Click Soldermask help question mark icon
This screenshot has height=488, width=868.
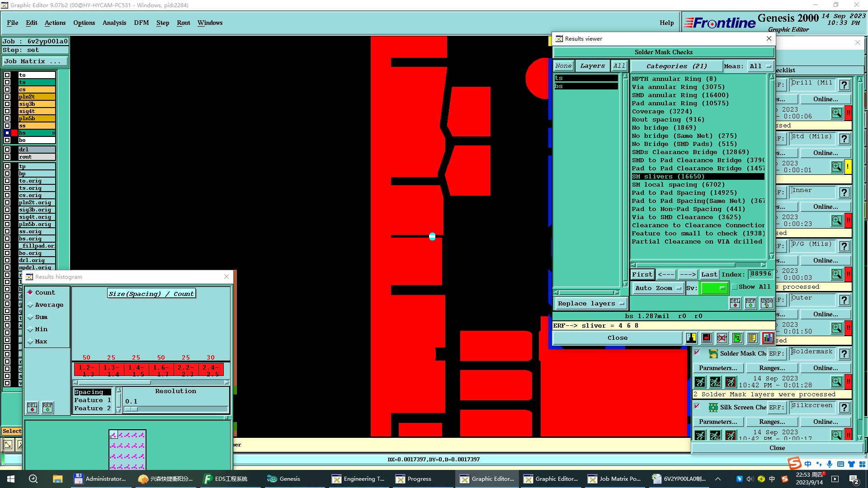(x=844, y=354)
